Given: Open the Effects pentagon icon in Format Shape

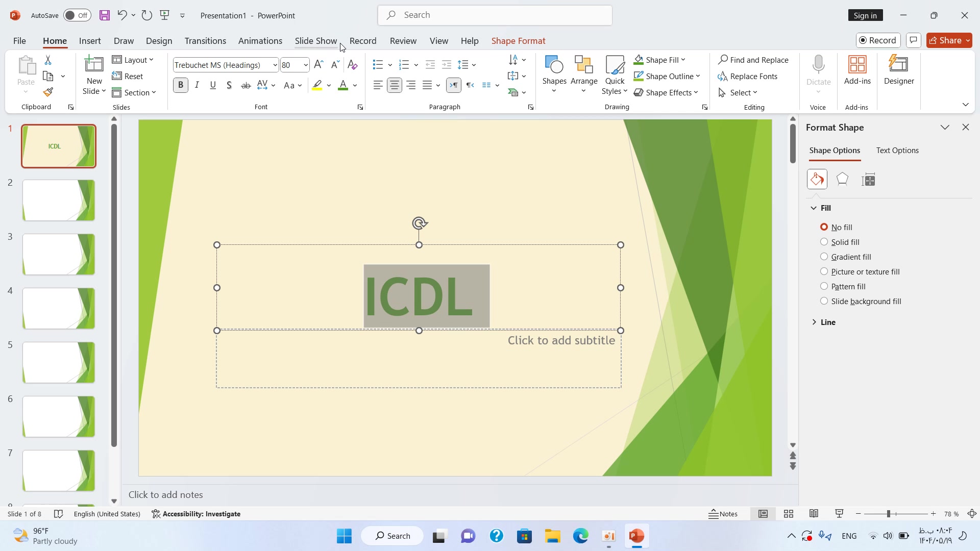Looking at the screenshot, I should (842, 180).
